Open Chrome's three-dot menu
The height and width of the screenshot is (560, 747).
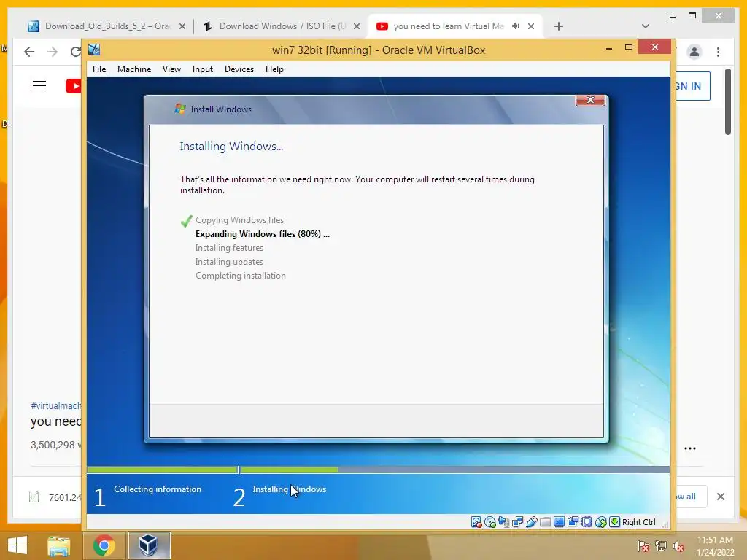click(x=718, y=52)
